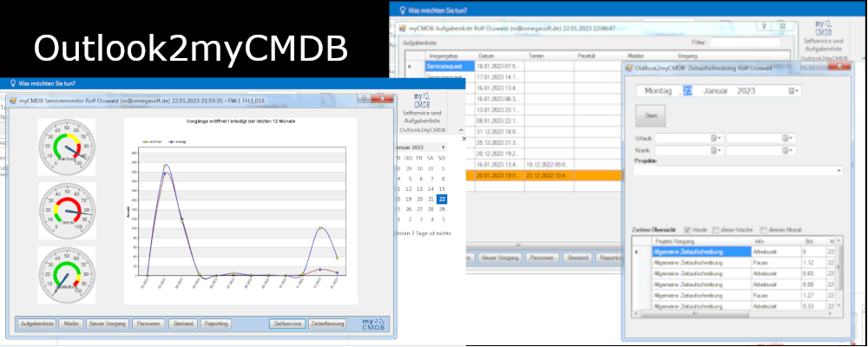Image resolution: width=868 pixels, height=347 pixels.
Task: Click the Servicemonitor window title icon
Action: coord(13,101)
